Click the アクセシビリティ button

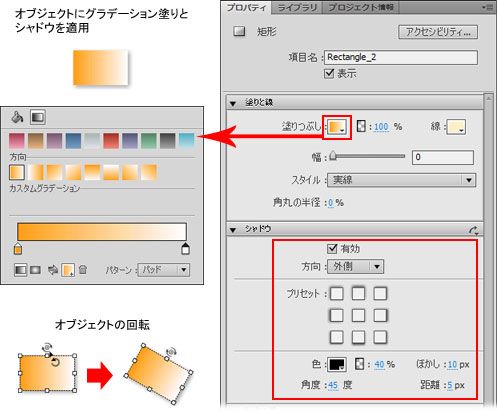point(438,32)
